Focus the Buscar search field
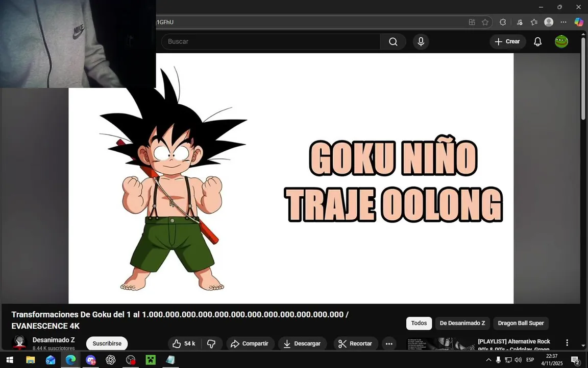 tap(271, 42)
